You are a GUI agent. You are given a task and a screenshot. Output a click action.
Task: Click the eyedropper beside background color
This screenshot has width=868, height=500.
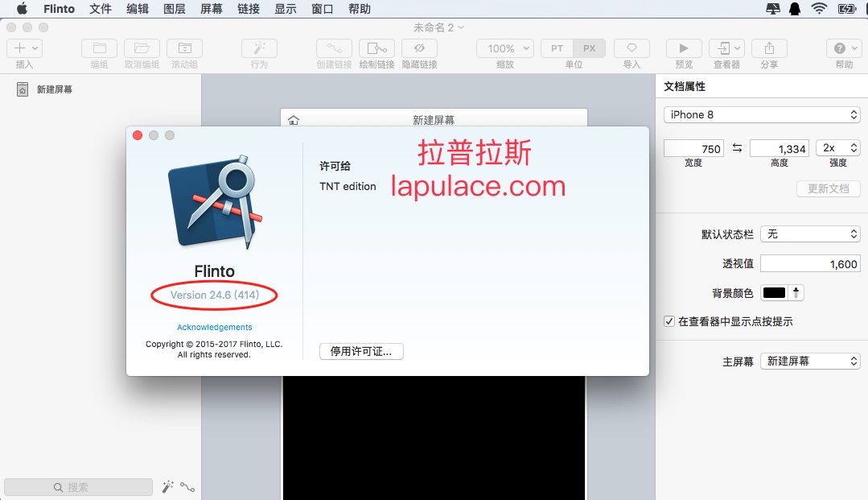pyautogui.click(x=796, y=293)
